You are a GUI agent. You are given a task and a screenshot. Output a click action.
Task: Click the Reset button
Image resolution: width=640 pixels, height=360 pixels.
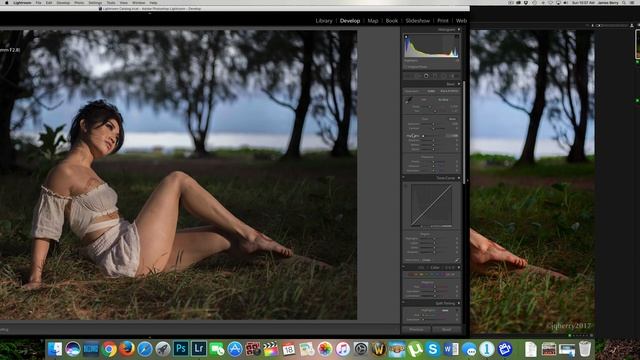tap(447, 329)
